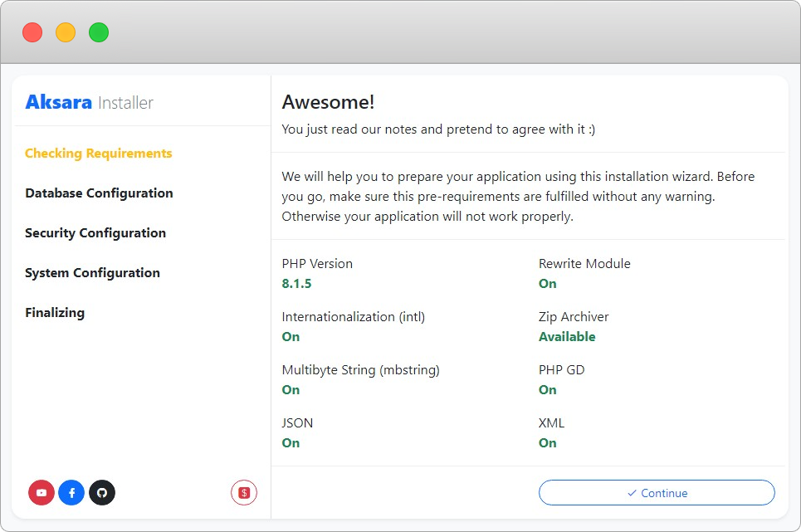Click the On status under Multibyte String
This screenshot has width=801, height=532.
(x=291, y=389)
